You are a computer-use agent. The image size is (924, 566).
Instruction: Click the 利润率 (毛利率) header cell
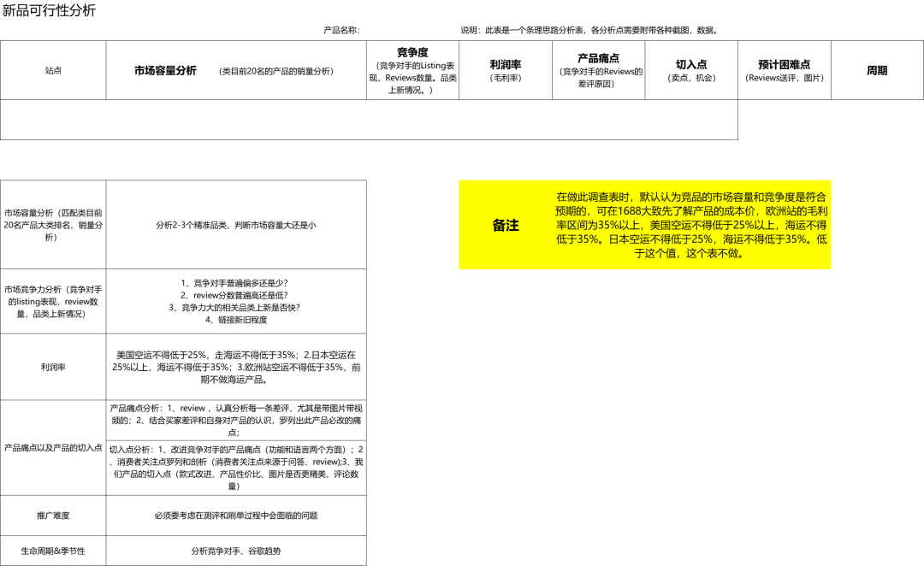click(x=506, y=70)
